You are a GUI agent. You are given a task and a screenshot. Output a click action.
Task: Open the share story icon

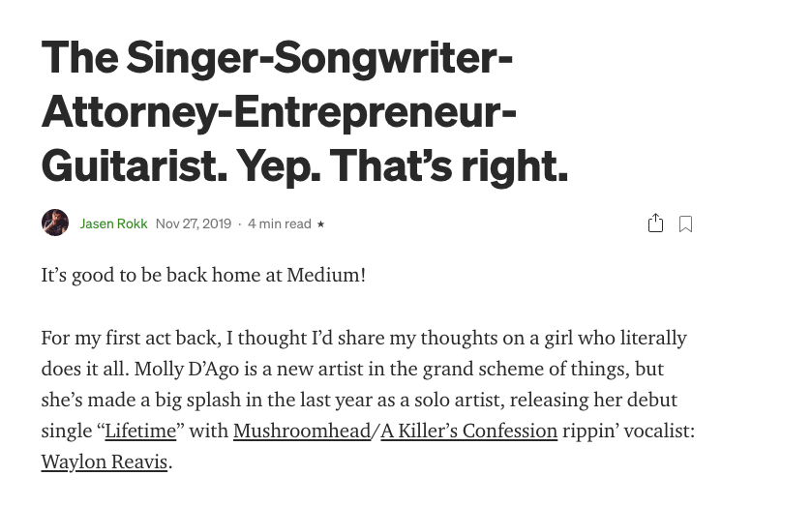[655, 223]
